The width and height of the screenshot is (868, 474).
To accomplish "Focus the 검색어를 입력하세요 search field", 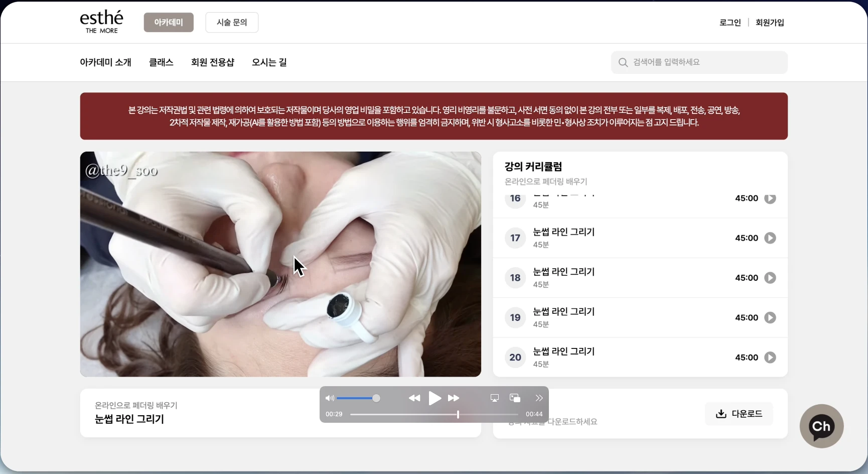I will tap(699, 62).
